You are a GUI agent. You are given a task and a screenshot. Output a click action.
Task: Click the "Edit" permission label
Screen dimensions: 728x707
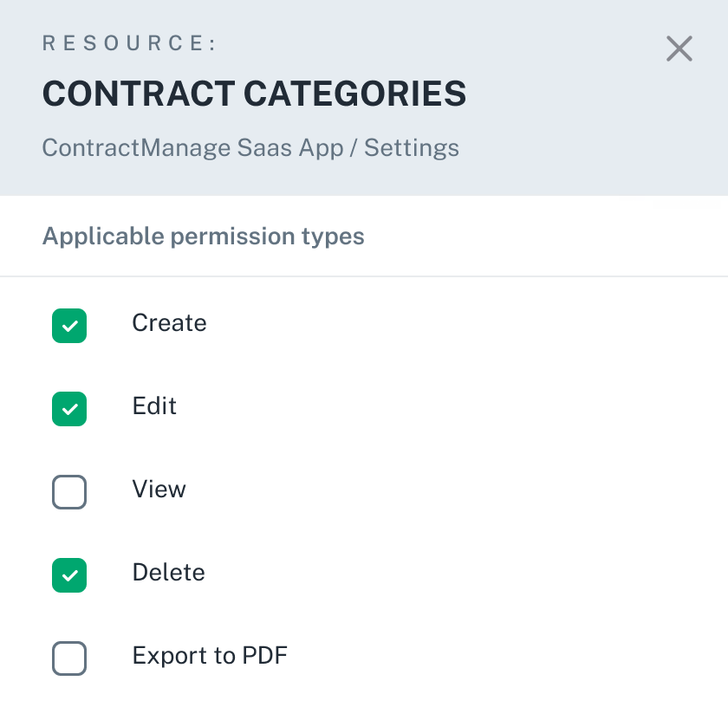(x=154, y=406)
